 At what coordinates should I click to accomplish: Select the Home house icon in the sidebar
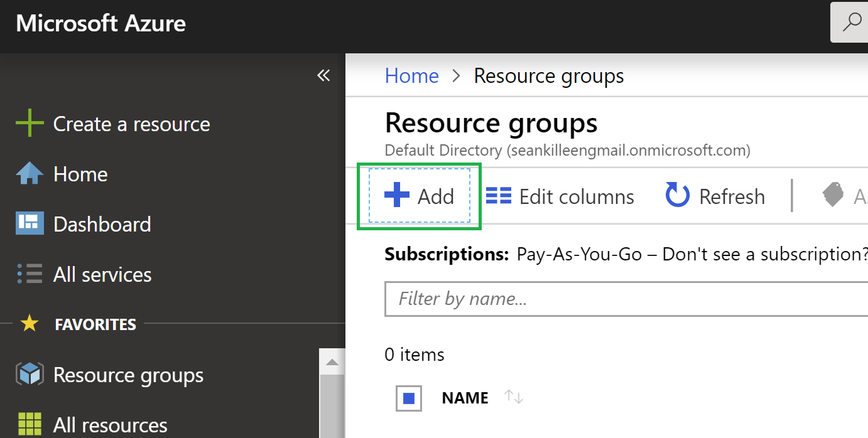pyautogui.click(x=28, y=173)
